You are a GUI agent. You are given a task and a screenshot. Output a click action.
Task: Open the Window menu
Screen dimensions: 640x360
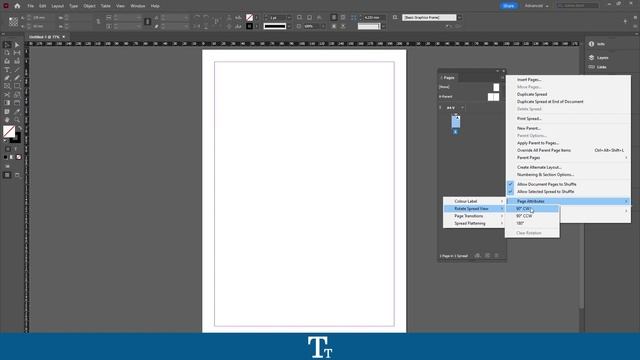(x=138, y=6)
